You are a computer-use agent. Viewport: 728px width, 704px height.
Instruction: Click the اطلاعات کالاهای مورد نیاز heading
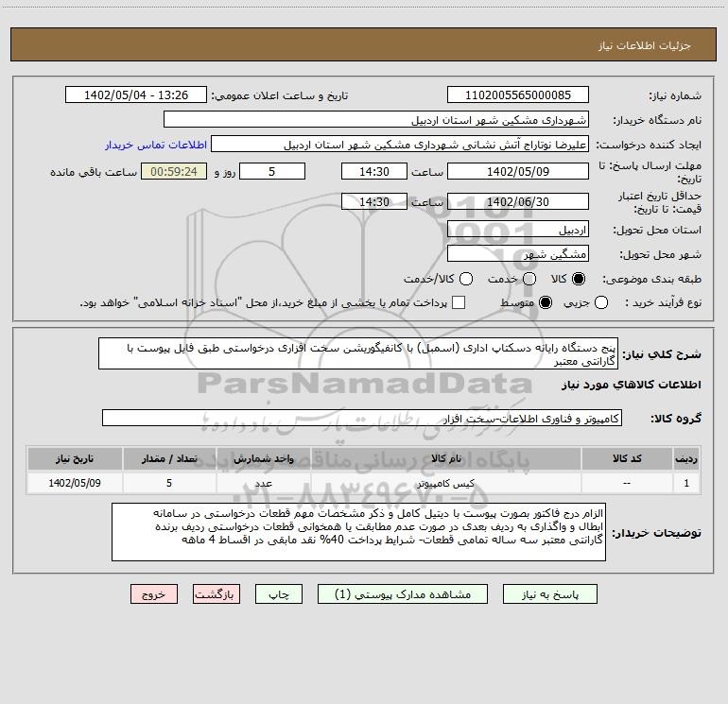[632, 385]
